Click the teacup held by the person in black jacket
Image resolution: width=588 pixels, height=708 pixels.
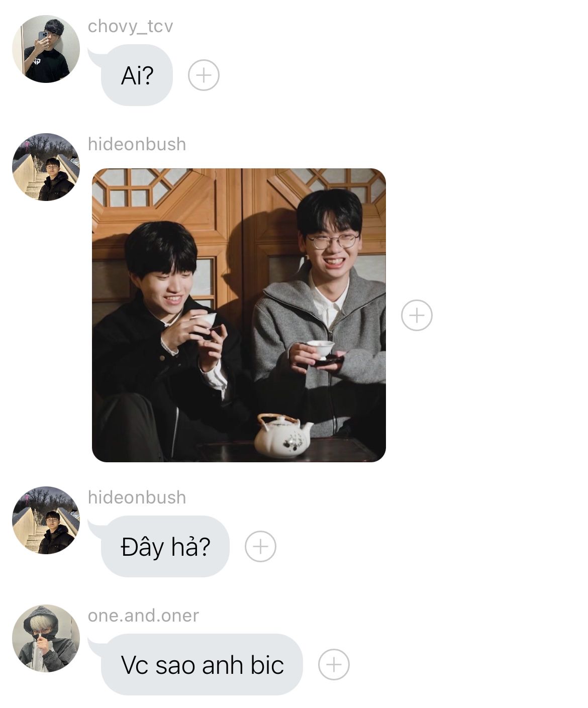tap(204, 321)
